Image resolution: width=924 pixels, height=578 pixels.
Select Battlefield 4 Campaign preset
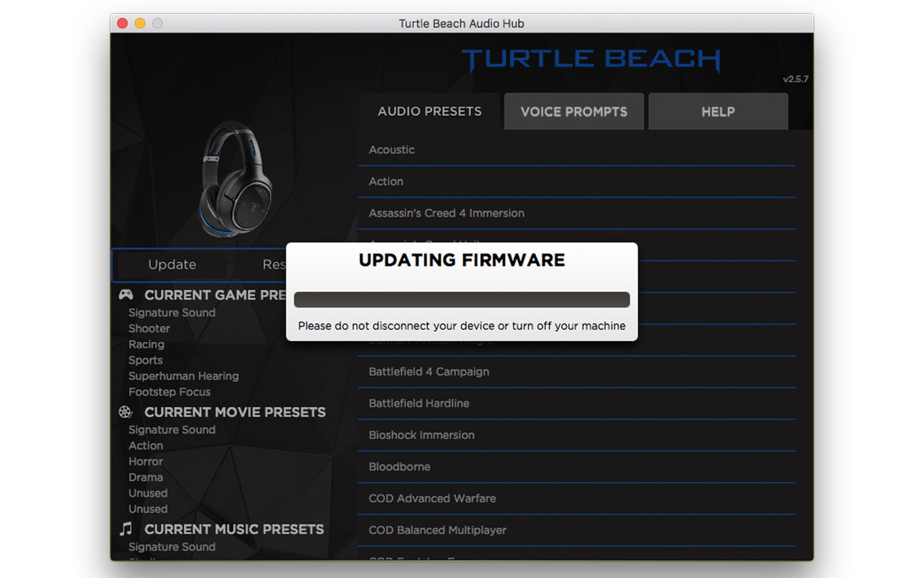577,371
